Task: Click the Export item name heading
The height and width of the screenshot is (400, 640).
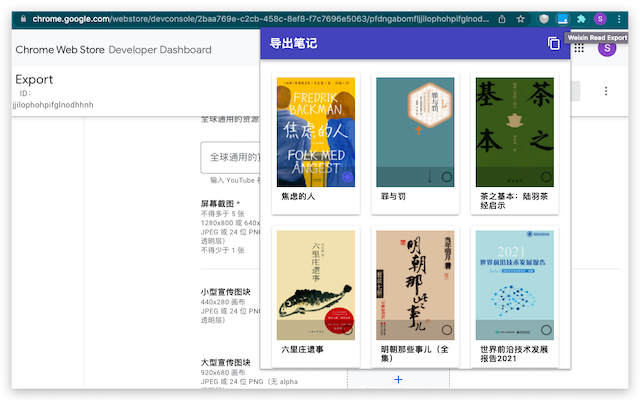Action: (34, 79)
